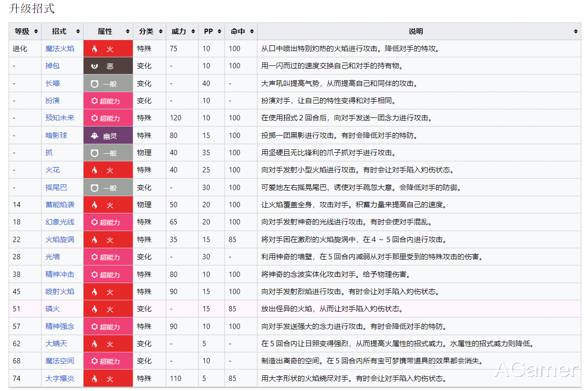588x391 pixels.
Task: Open the 大晴天 move link
Action: coord(56,344)
